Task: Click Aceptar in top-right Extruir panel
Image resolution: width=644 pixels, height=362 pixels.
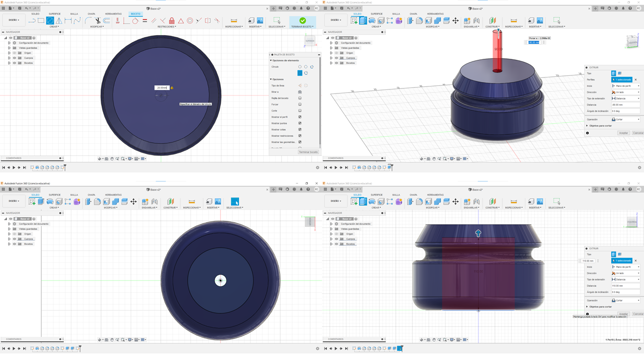Action: 623,133
